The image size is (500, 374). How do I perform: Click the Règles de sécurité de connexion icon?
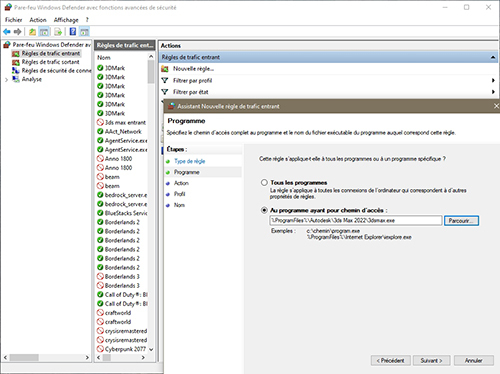coord(16,71)
